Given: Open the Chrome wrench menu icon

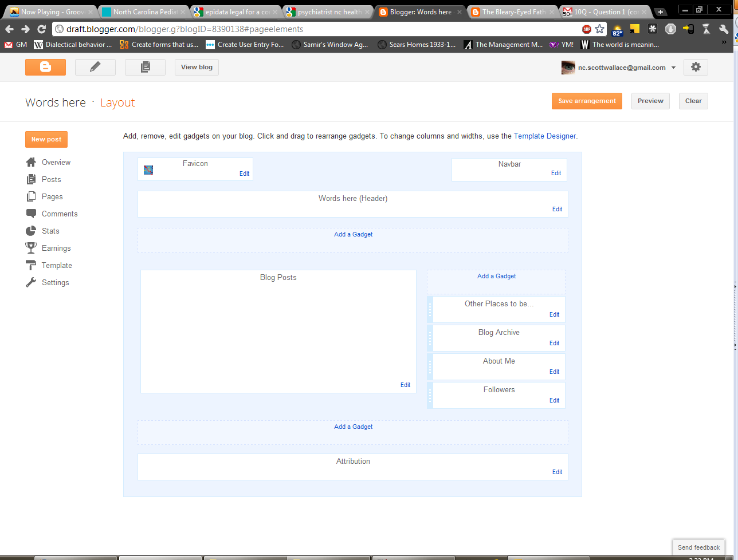Looking at the screenshot, I should click(x=724, y=29).
